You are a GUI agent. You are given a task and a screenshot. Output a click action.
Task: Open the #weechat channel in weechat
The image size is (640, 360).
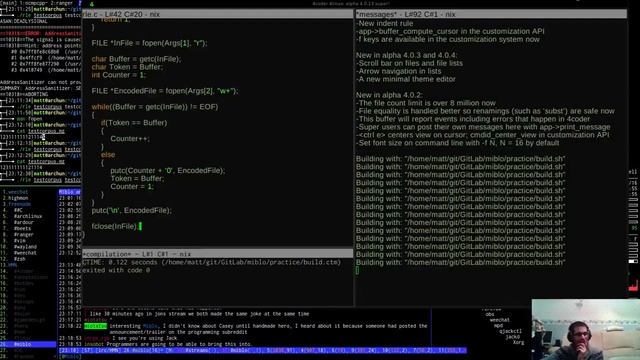point(25,253)
